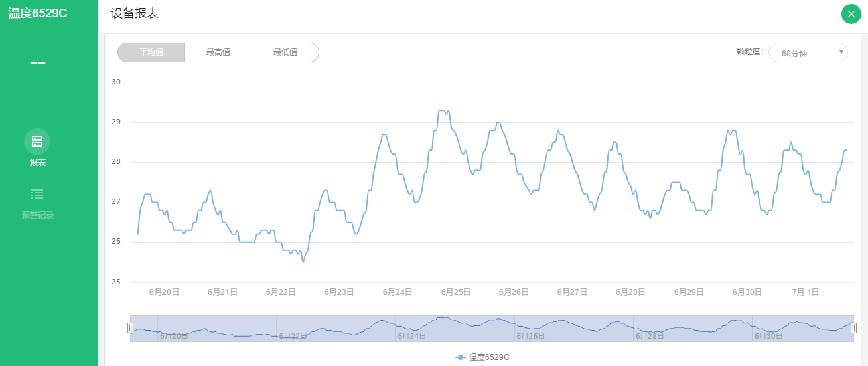This screenshot has width=868, height=366.
Task: Open the 预警记录 list icon in sidebar
Action: (x=37, y=194)
